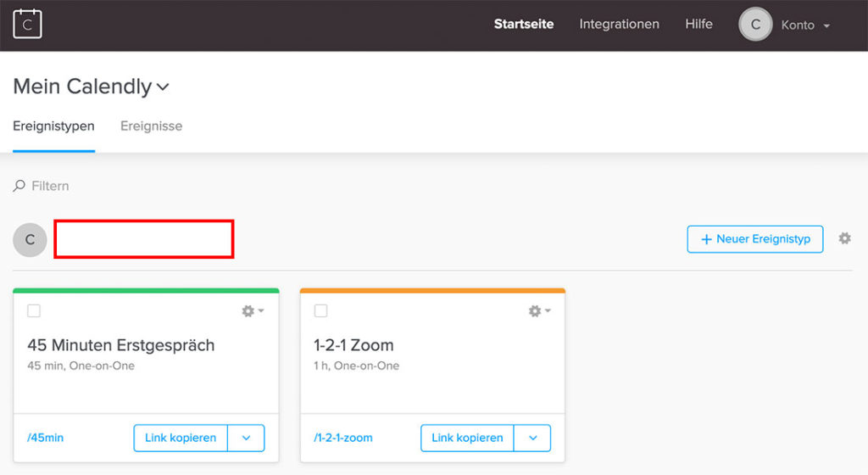Expand the Mein Calendly dropdown chevron
Screen dimensions: 868x475
pyautogui.click(x=163, y=87)
